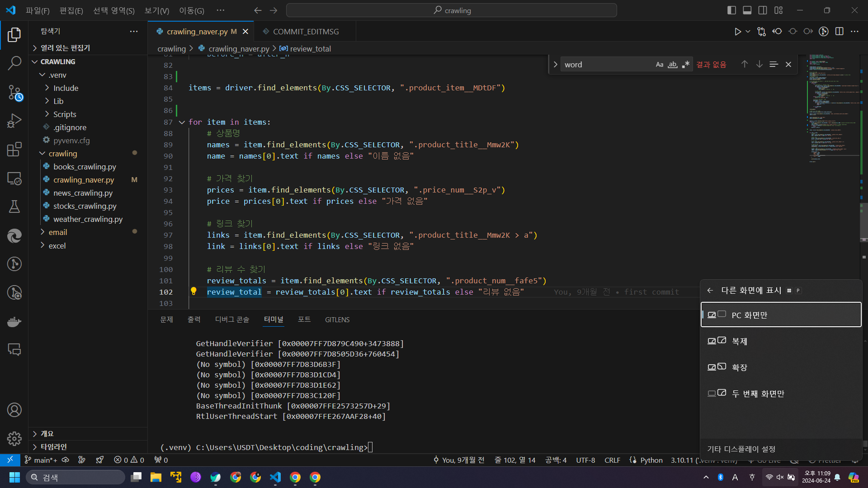Switch to the 문제 panel tab
Screen dimensions: 868x488
coord(167,319)
